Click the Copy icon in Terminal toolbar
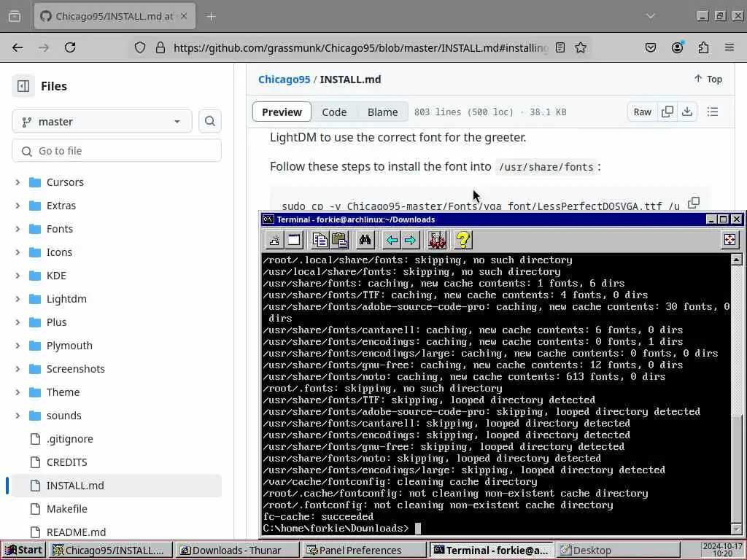747x560 pixels. 320,240
